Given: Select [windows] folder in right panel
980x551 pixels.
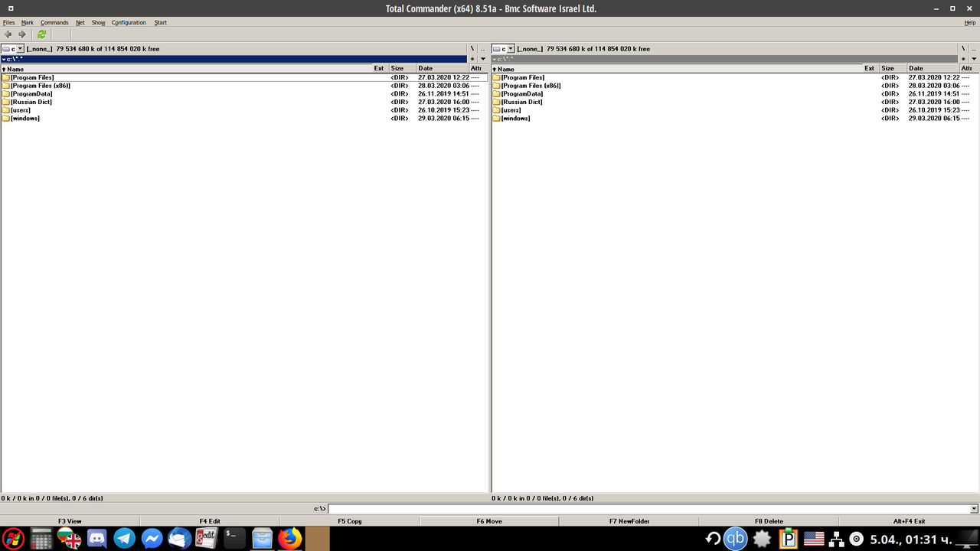Looking at the screenshot, I should [x=735, y=119].
